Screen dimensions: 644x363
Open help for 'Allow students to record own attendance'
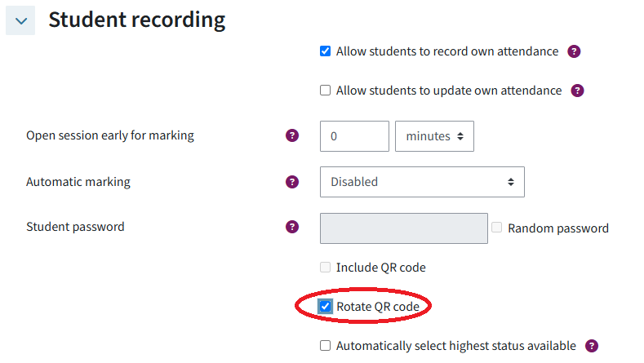[574, 51]
